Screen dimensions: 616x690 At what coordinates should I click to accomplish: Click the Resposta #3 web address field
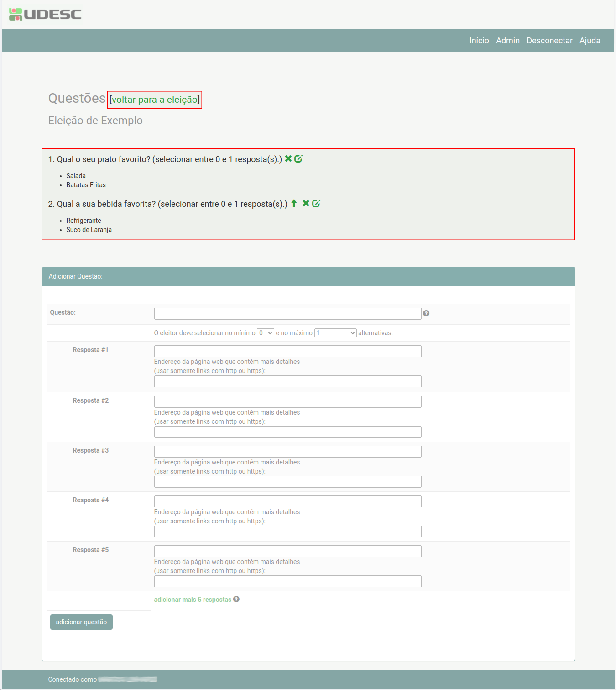tap(287, 482)
